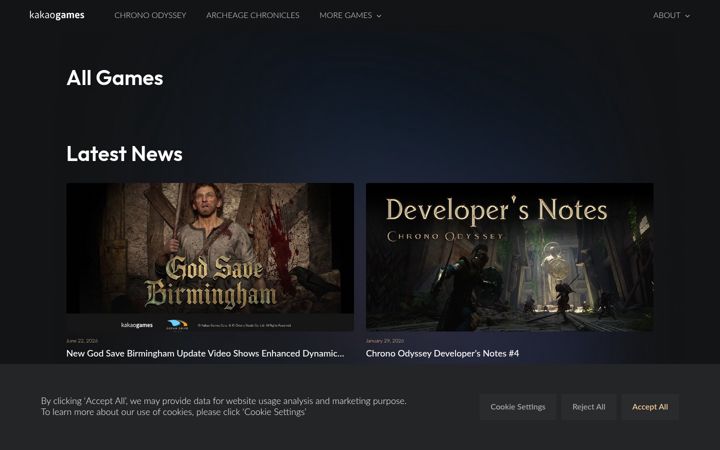Open Chrono Odyssey Developer's Notes #4 article
This screenshot has height=450, width=720.
click(442, 353)
